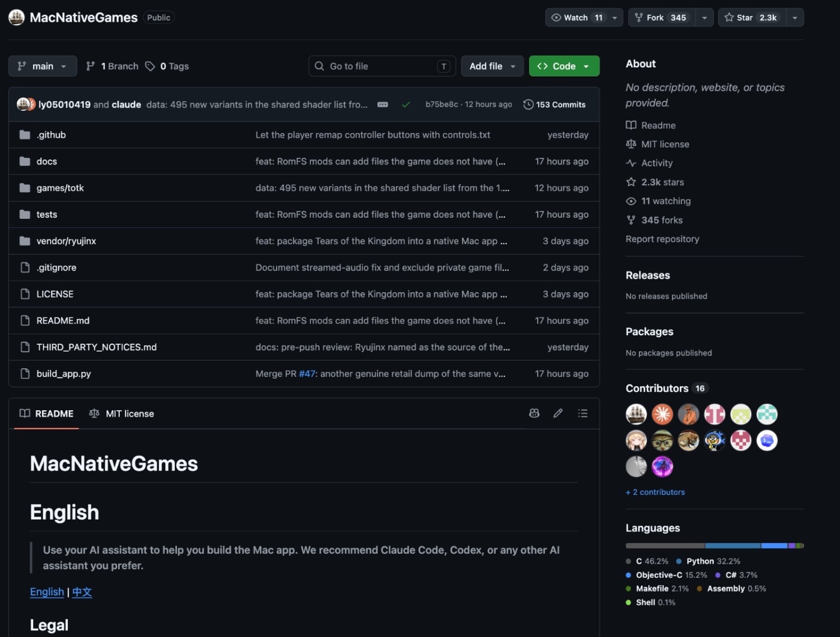This screenshot has width=840, height=637.
Task: Click the Report repository link
Action: [x=662, y=239]
